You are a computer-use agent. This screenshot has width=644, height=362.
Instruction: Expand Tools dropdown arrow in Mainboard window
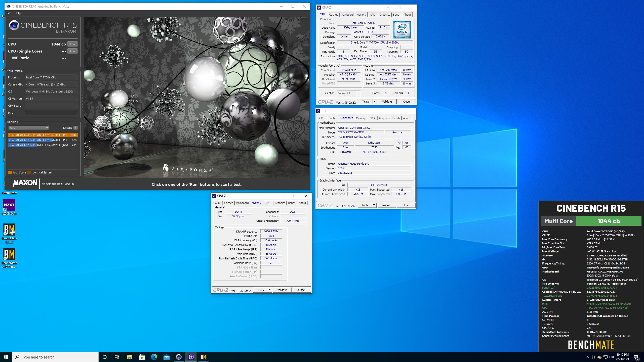[374, 205]
